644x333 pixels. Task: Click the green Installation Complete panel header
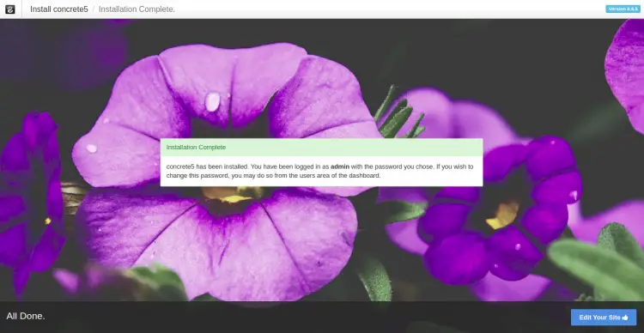pos(321,147)
